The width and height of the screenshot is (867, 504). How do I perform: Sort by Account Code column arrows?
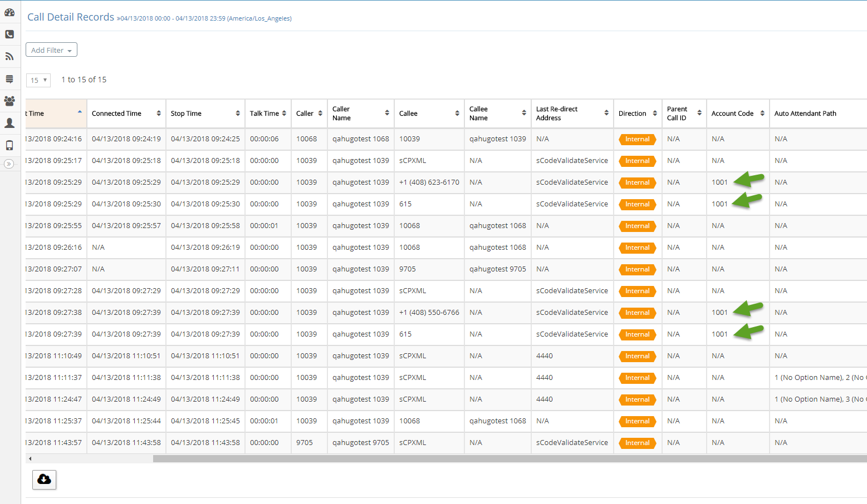pyautogui.click(x=762, y=113)
